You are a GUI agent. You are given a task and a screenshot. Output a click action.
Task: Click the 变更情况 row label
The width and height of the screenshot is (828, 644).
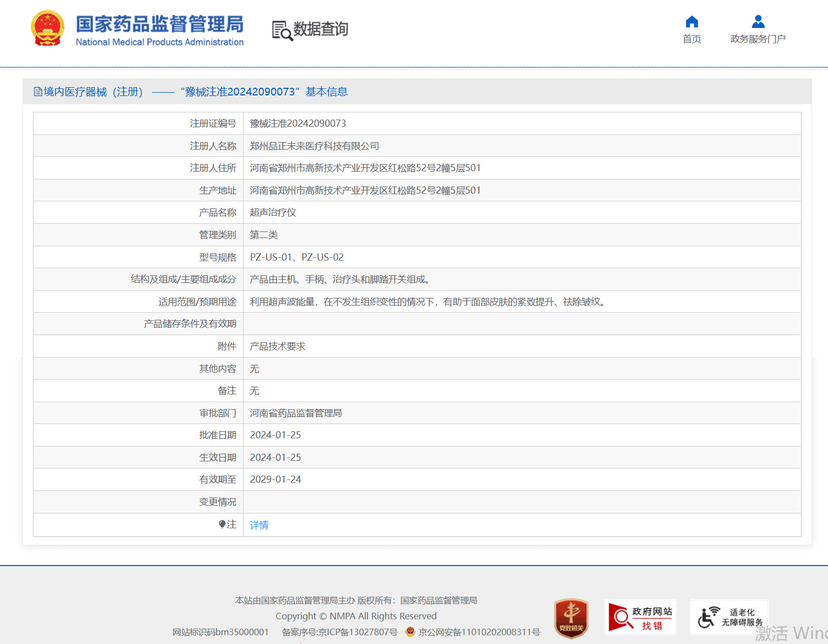218,502
